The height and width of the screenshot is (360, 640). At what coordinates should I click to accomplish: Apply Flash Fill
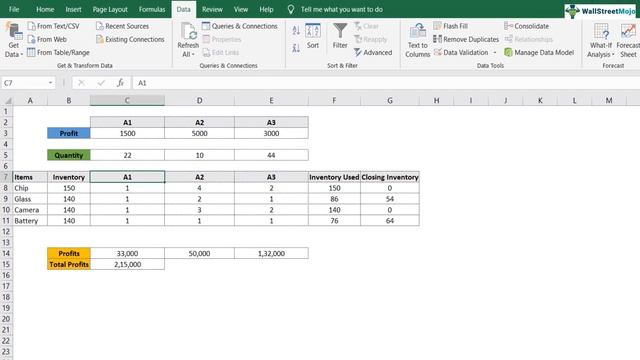[451, 26]
